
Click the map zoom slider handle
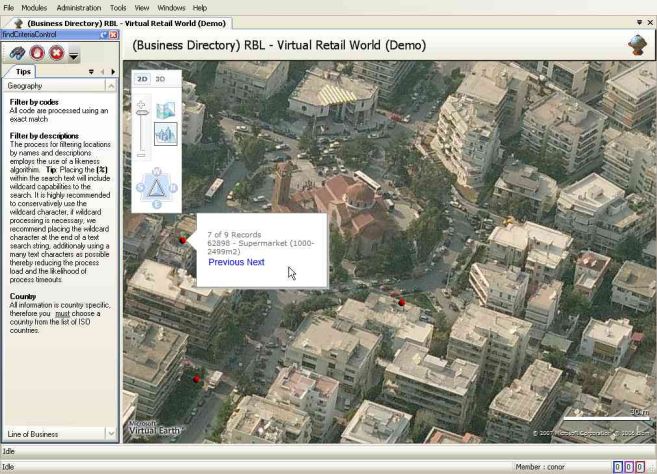pos(142,113)
